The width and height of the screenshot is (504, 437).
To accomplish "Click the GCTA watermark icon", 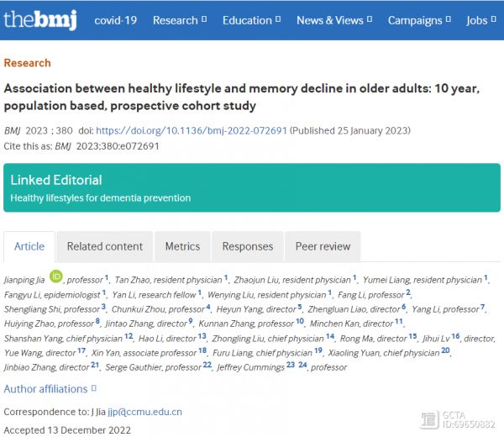I will click(x=429, y=420).
